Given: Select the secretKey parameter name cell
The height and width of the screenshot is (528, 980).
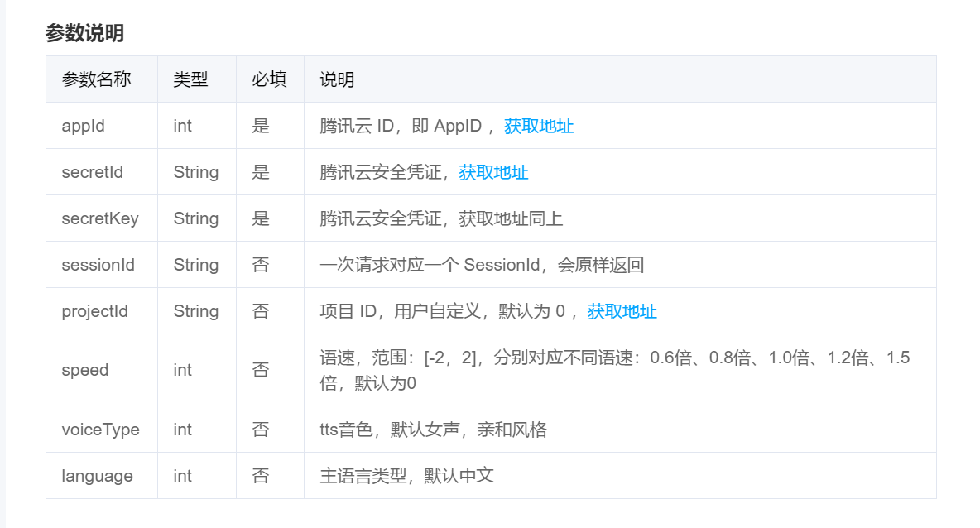Looking at the screenshot, I should click(x=100, y=218).
